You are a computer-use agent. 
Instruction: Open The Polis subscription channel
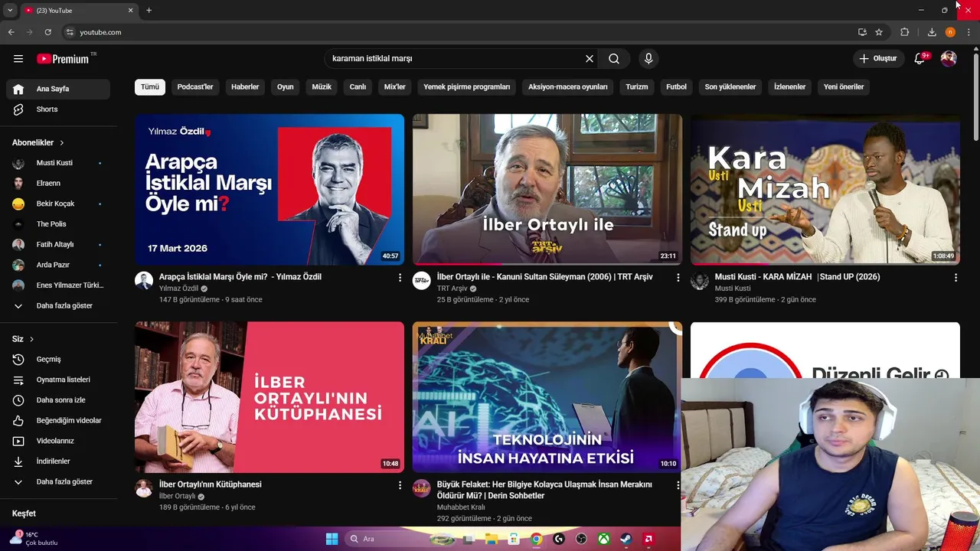(58, 224)
